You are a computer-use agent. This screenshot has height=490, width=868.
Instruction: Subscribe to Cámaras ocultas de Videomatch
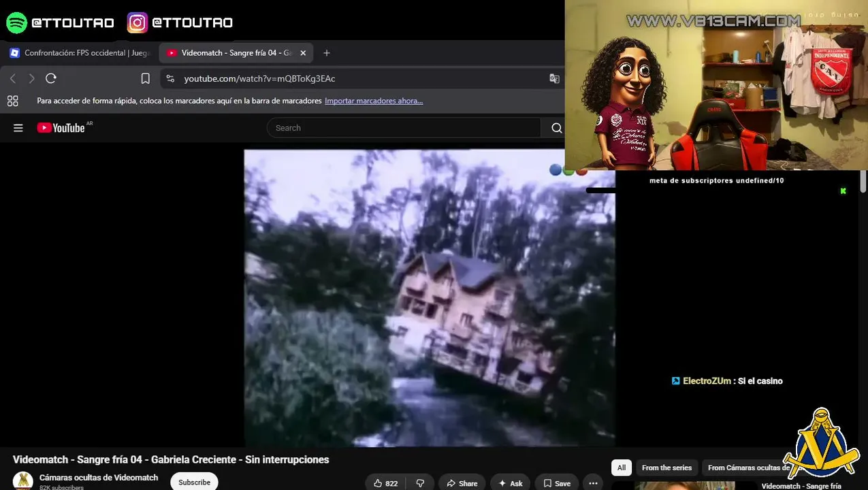tap(194, 482)
